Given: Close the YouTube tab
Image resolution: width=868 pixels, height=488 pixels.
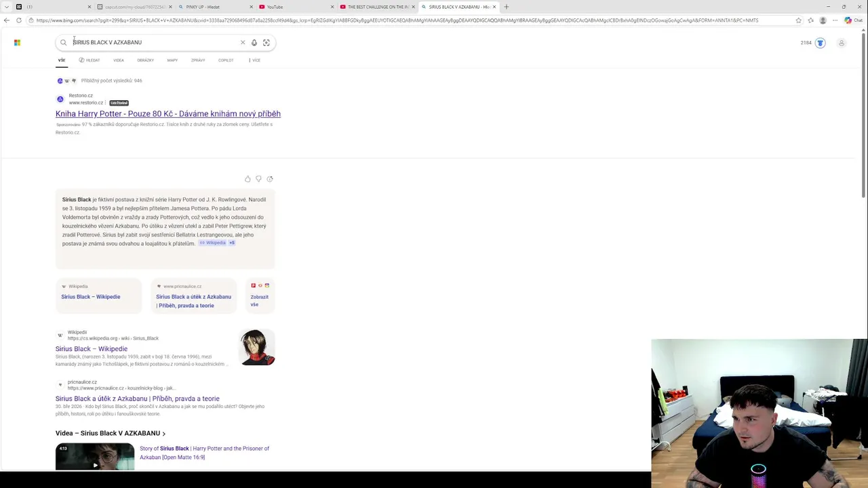Looking at the screenshot, I should (x=332, y=7).
